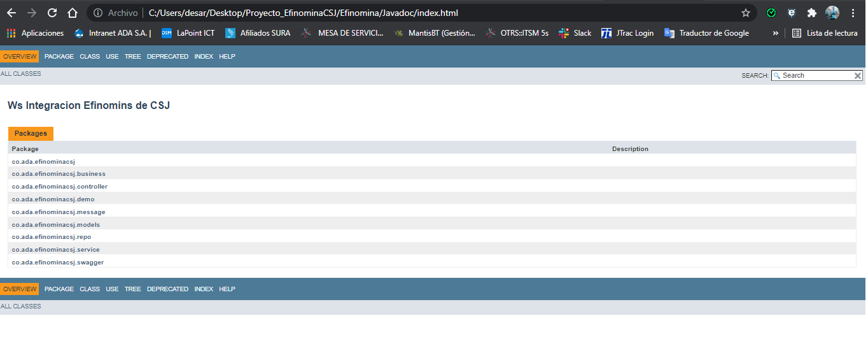
Task: Open the user profile avatar menu
Action: click(832, 13)
